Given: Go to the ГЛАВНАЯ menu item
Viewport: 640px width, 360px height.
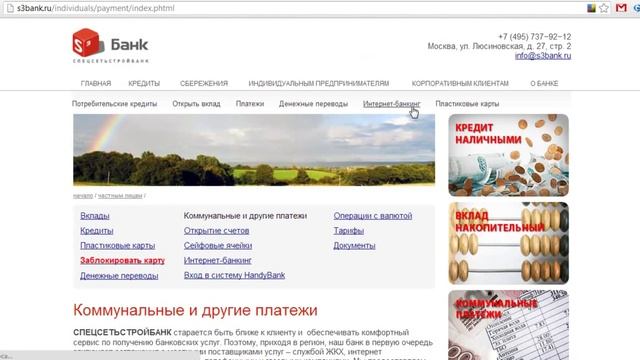Looking at the screenshot, I should pyautogui.click(x=96, y=83).
